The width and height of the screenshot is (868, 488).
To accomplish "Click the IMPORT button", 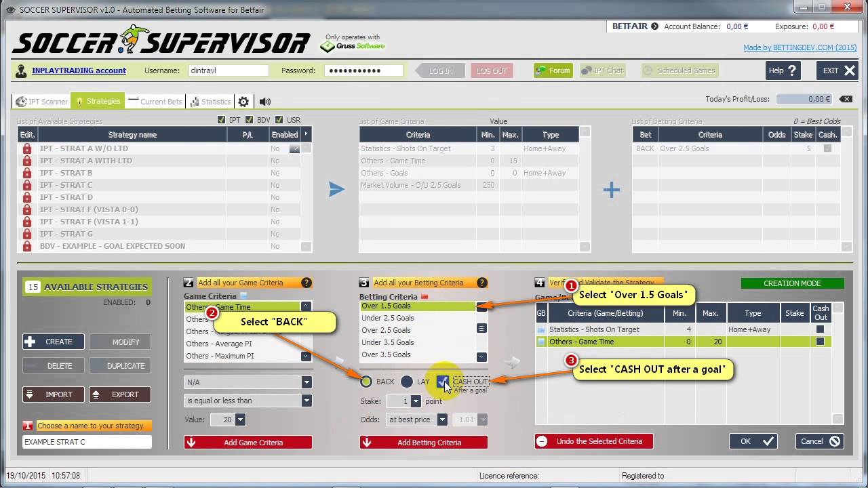I will pyautogui.click(x=53, y=394).
